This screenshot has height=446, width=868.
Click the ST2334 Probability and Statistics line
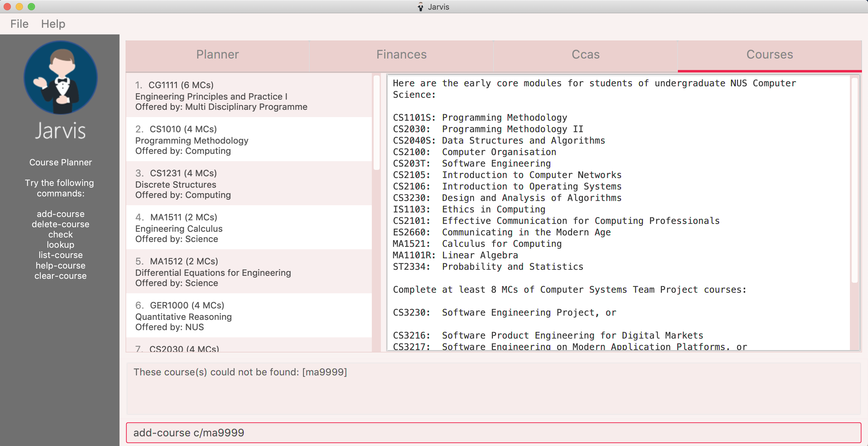pyautogui.click(x=488, y=266)
